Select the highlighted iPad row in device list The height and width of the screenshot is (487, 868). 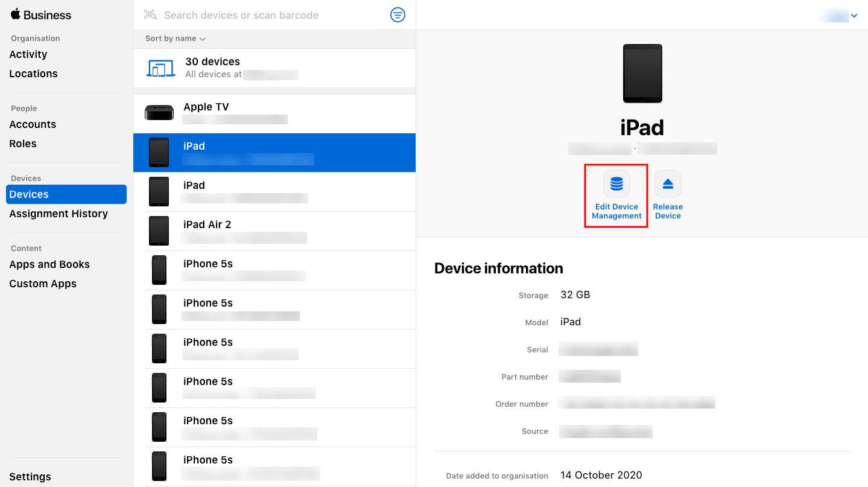click(x=274, y=153)
